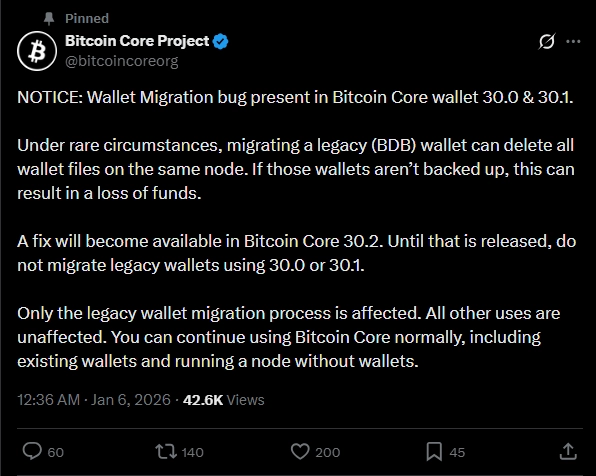Bookmark the post with the bookmark icon

coord(434,452)
